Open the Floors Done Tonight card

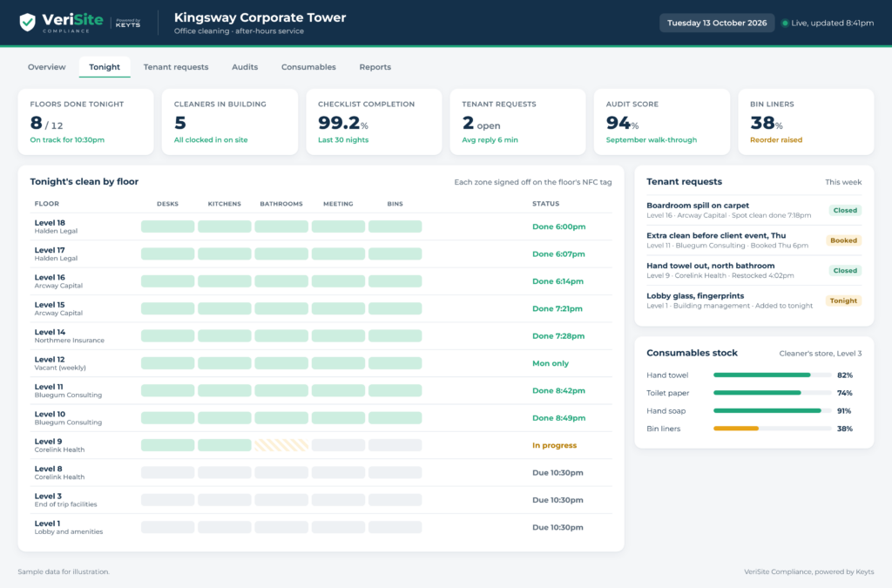pyautogui.click(x=86, y=122)
